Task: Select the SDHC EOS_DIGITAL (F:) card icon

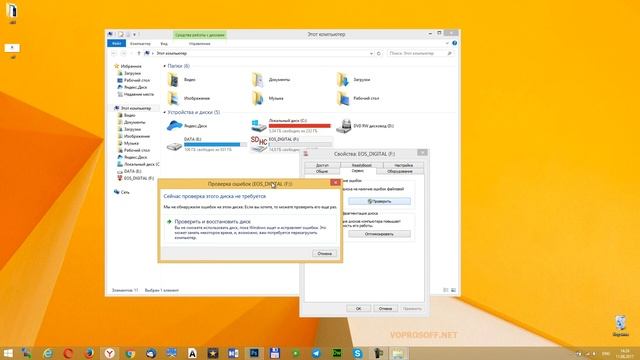Action: (259, 144)
